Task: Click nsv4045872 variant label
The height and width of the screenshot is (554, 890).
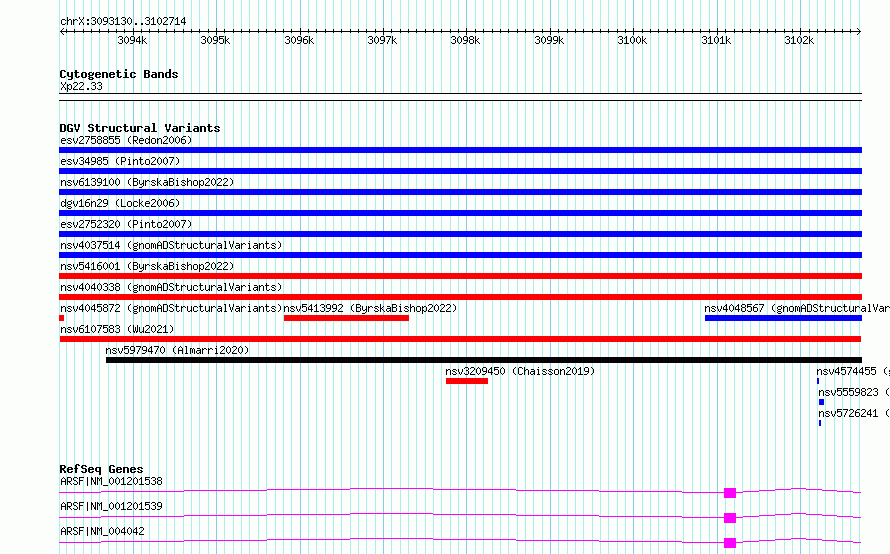Action: [x=171, y=308]
